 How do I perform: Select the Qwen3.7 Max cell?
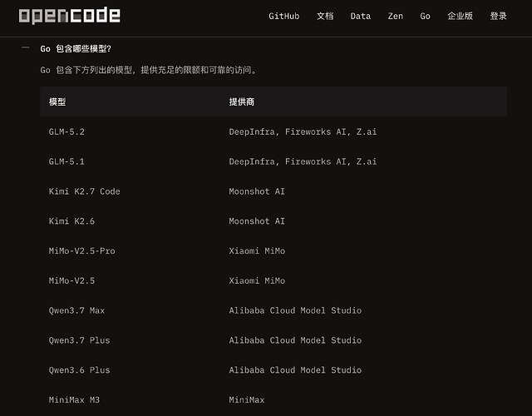pos(76,310)
